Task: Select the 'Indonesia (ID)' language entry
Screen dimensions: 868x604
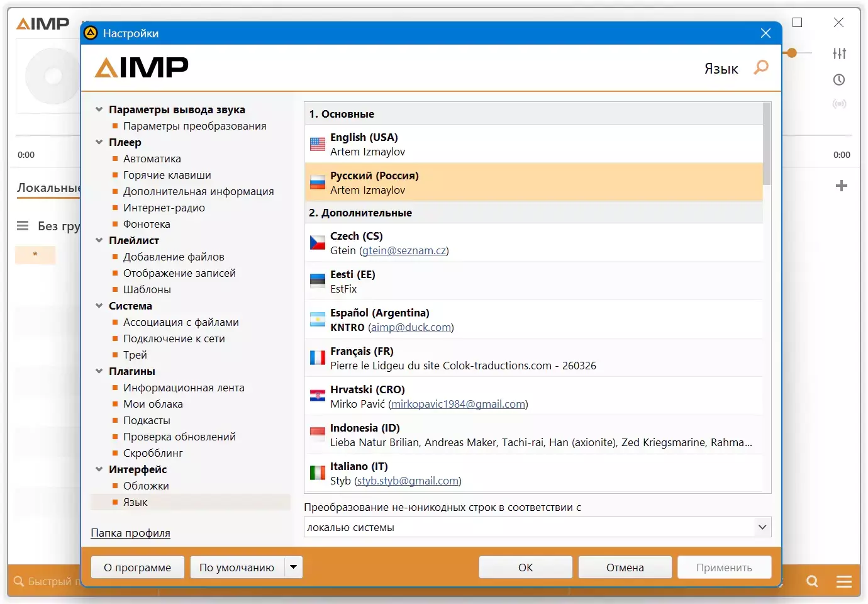Action: [x=534, y=435]
